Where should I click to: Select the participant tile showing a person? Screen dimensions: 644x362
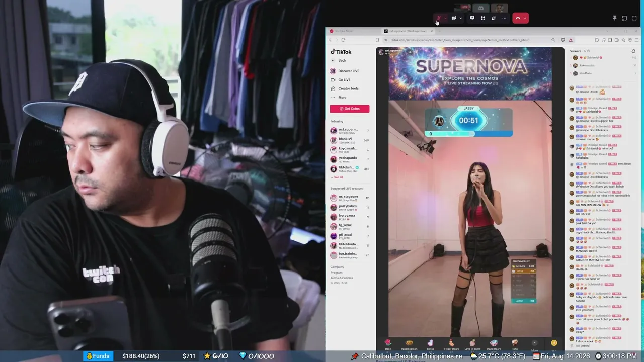point(499,8)
